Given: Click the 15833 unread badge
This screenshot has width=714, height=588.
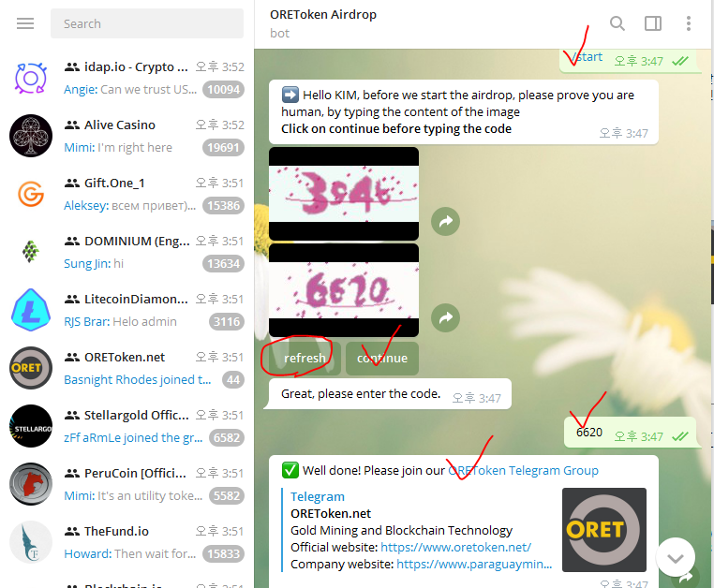Looking at the screenshot, I should pos(224,554).
